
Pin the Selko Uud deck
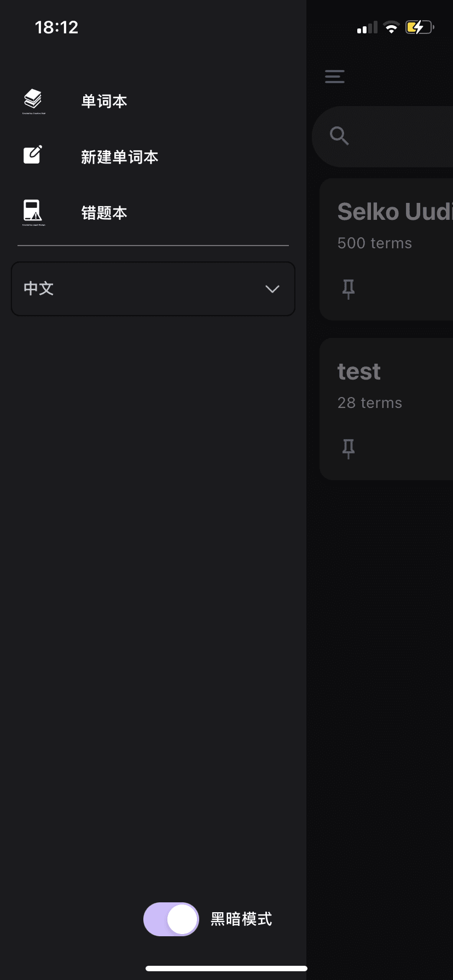point(348,288)
